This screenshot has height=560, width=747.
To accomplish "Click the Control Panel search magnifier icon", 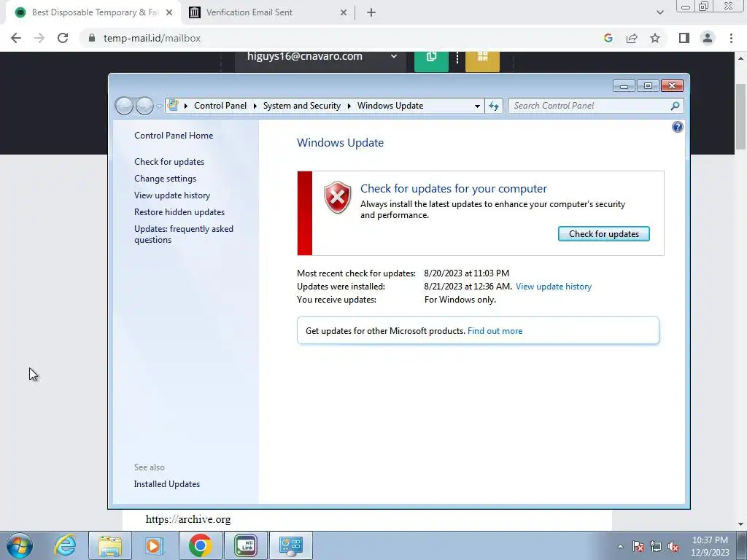I will pyautogui.click(x=675, y=106).
